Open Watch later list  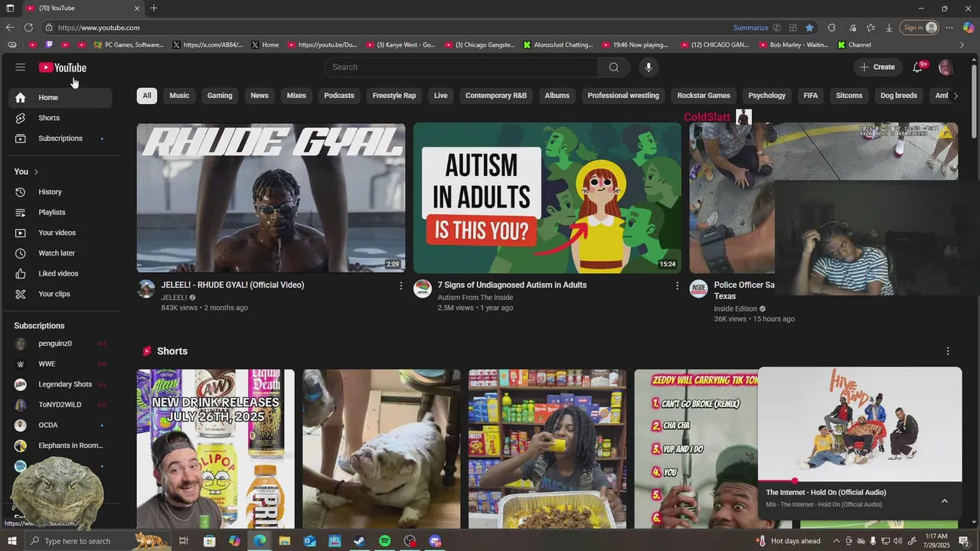pos(58,253)
